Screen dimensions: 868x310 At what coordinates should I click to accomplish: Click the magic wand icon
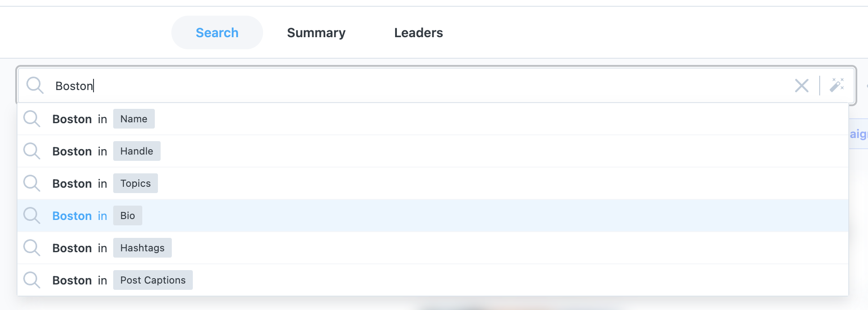(837, 85)
